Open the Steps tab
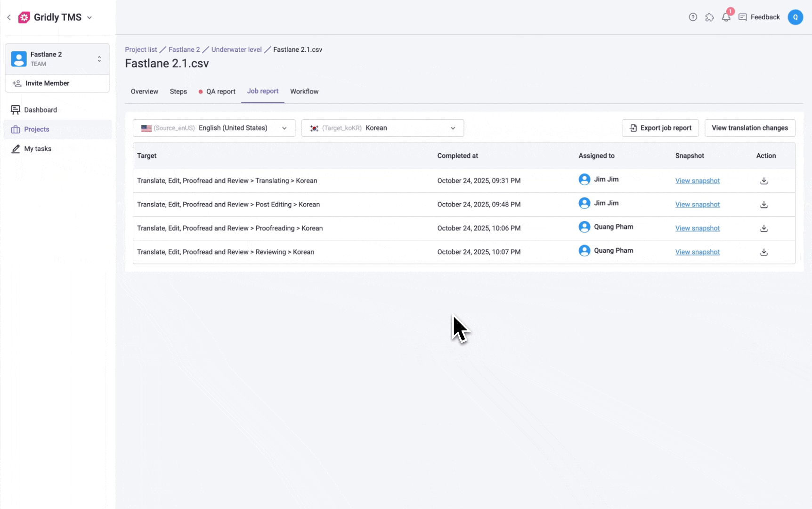 coord(178,92)
